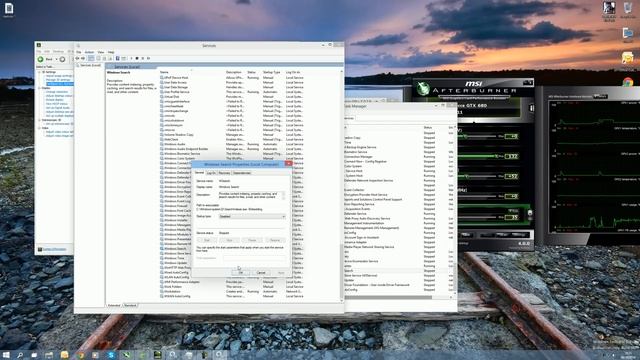Open the Skype taskbar icon
The width and height of the screenshot is (640, 360).
click(111, 355)
